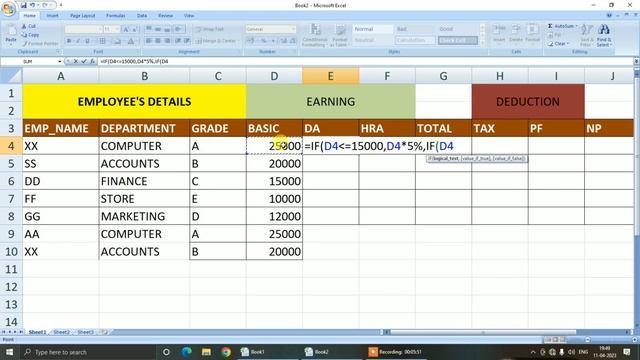Confirm formula with the checkmark button
Viewport: 640px width, 360px height.
click(84, 62)
